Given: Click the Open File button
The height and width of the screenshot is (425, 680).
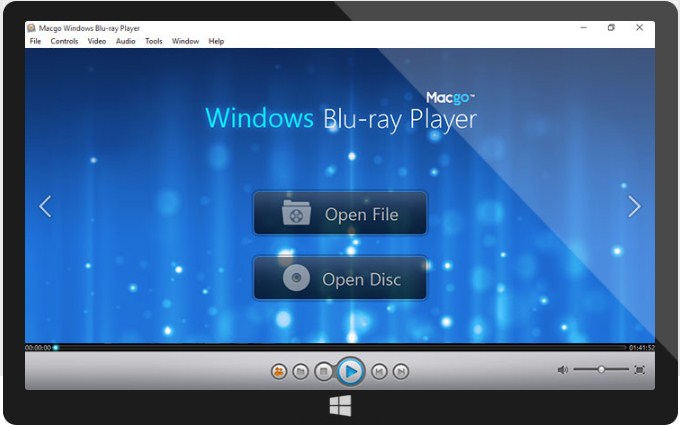Looking at the screenshot, I should (x=340, y=214).
